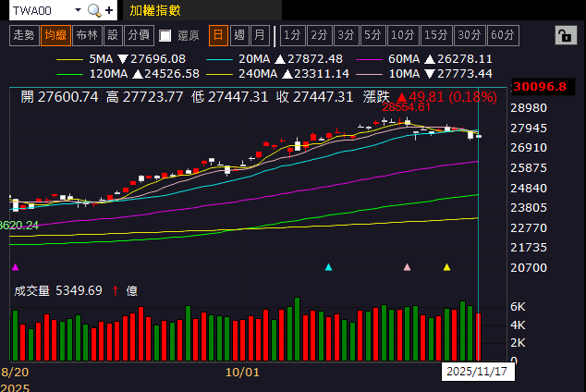Toggle the 布林 Bollinger indicator
The height and width of the screenshot is (392, 586).
pyautogui.click(x=86, y=35)
